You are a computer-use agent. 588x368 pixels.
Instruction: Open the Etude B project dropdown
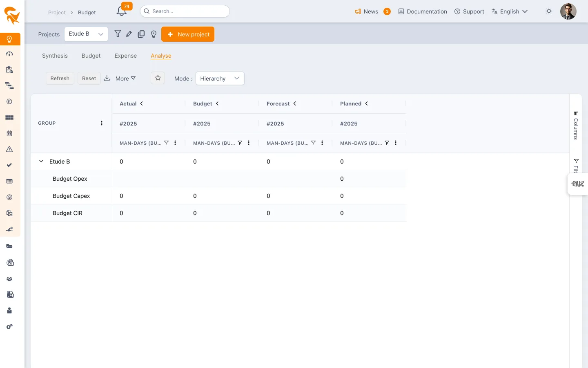click(x=86, y=34)
